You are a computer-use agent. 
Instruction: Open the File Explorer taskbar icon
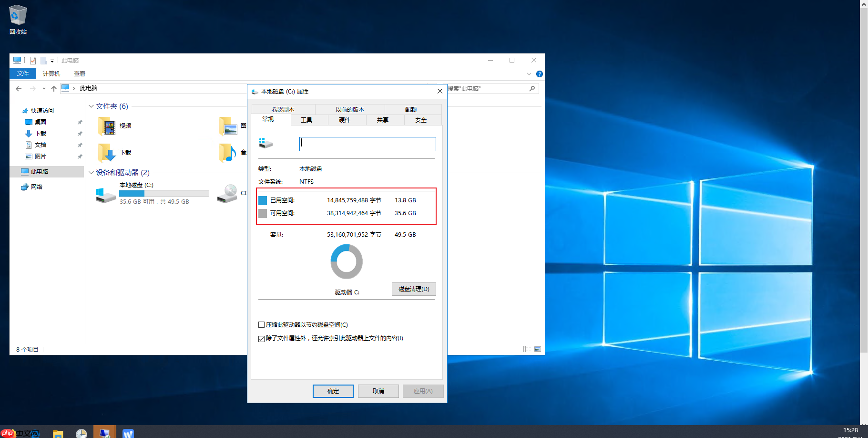tap(58, 433)
